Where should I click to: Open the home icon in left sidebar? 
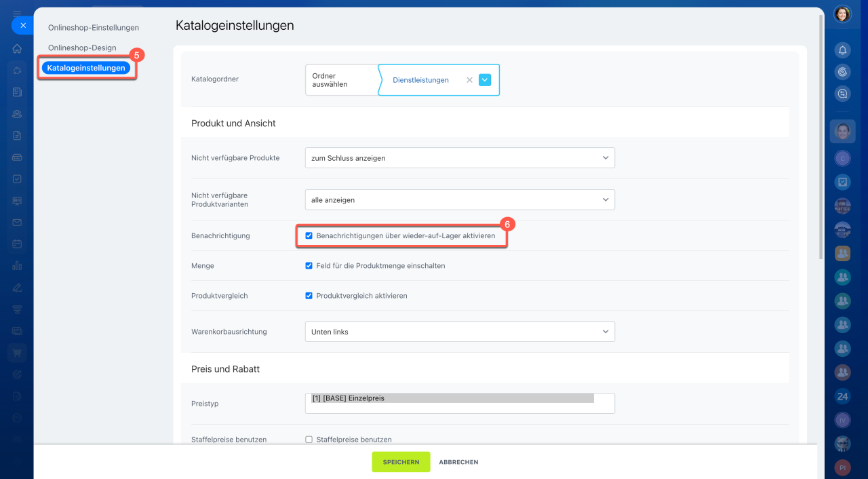point(17,49)
